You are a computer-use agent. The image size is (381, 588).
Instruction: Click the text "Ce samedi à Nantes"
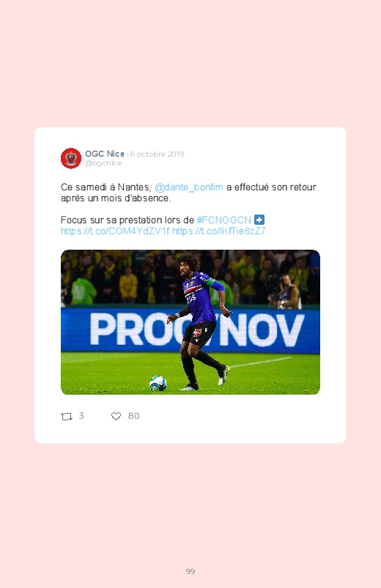106,187
